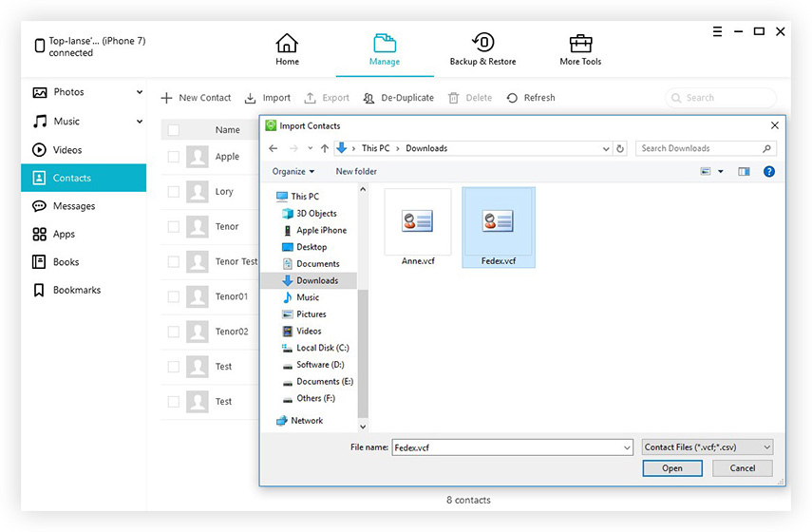This screenshot has height=532, width=812.
Task: Open the More Tools tab
Action: pos(580,49)
